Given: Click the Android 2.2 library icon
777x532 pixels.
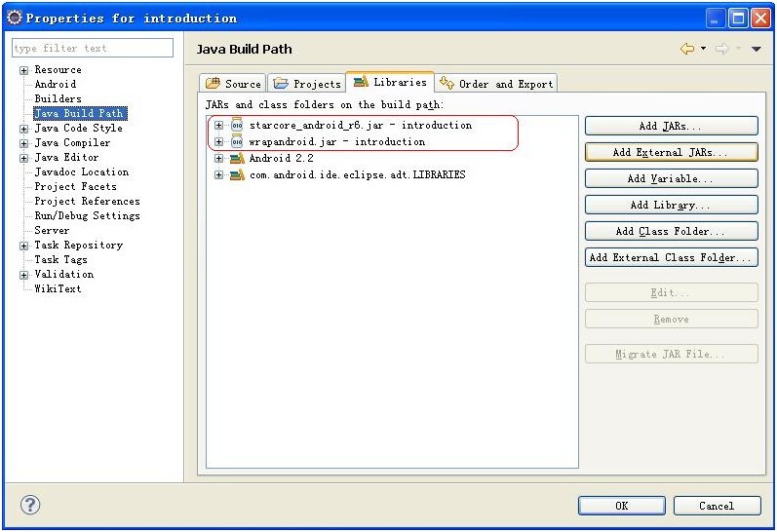Looking at the screenshot, I should (x=237, y=159).
